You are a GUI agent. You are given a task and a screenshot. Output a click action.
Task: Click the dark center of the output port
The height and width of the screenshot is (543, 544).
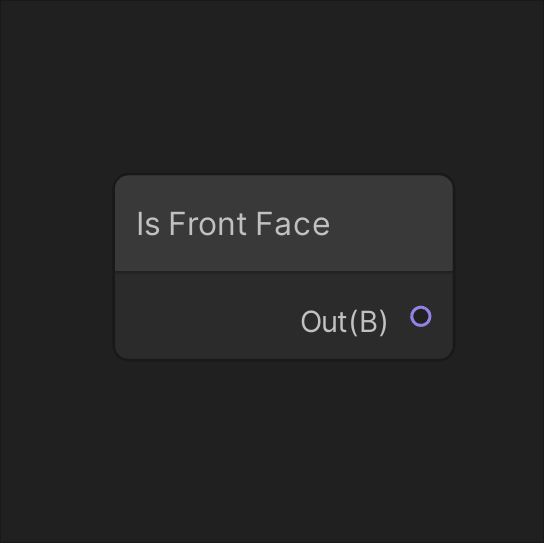(420, 316)
